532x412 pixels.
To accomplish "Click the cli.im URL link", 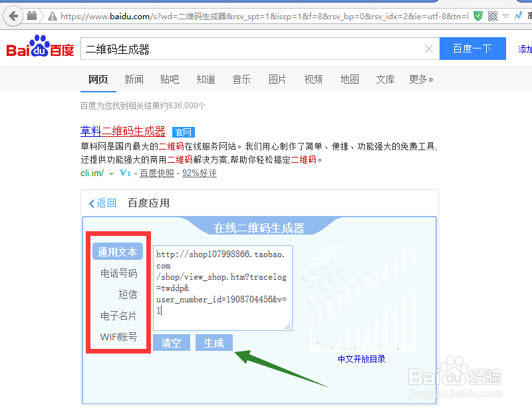I will [x=92, y=173].
